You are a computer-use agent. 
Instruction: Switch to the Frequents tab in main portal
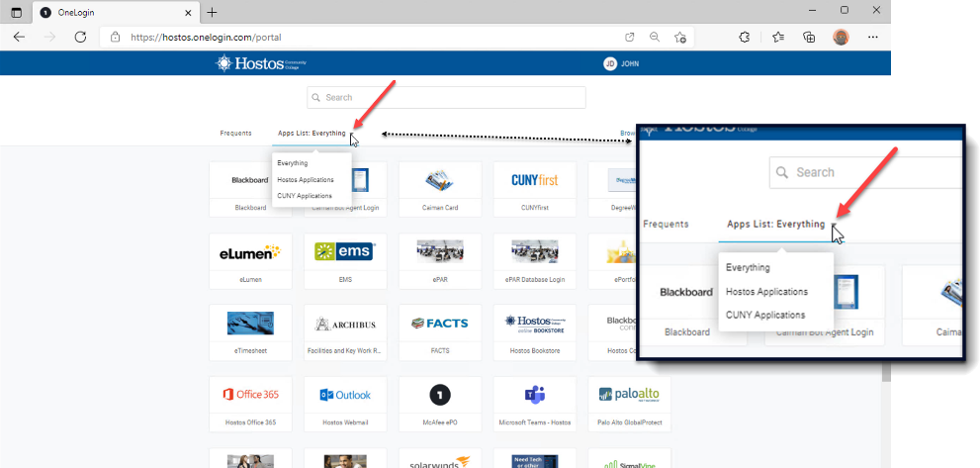[235, 134]
